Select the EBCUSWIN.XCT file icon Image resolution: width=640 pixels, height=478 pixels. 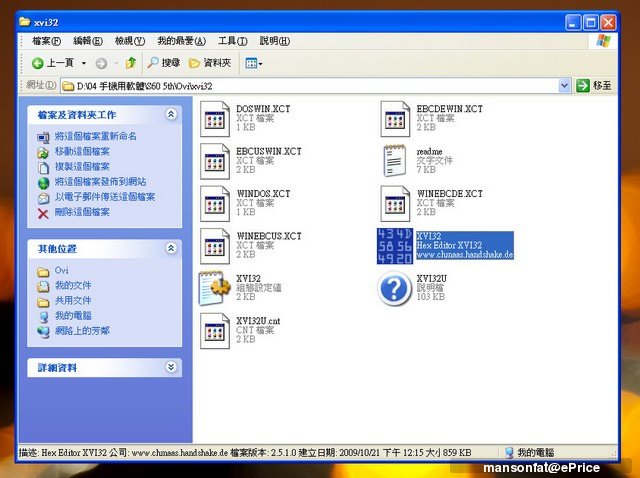pyautogui.click(x=215, y=161)
